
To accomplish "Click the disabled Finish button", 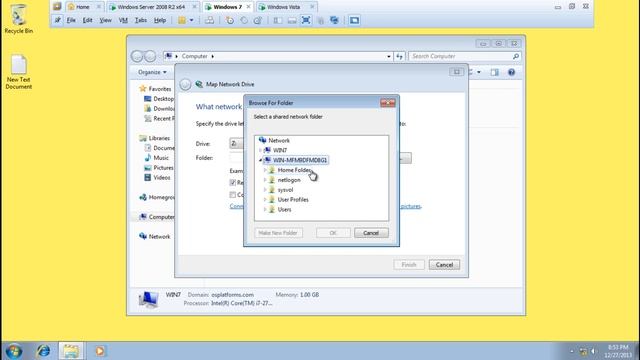I will coord(409,265).
